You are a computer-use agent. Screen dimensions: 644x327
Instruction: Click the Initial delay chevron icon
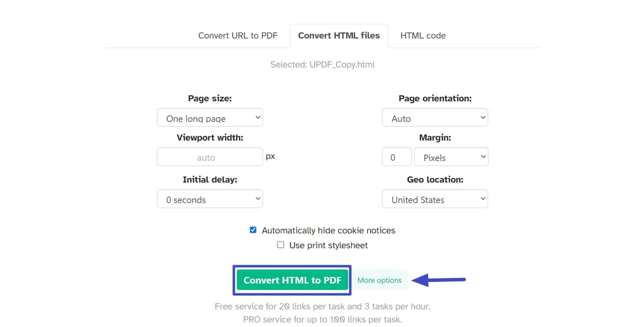click(257, 198)
